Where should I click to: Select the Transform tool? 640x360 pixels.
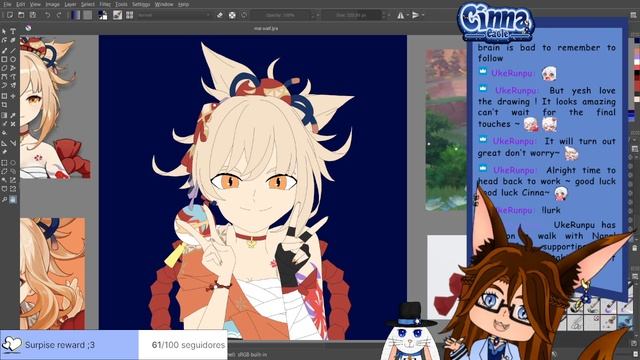[4, 96]
